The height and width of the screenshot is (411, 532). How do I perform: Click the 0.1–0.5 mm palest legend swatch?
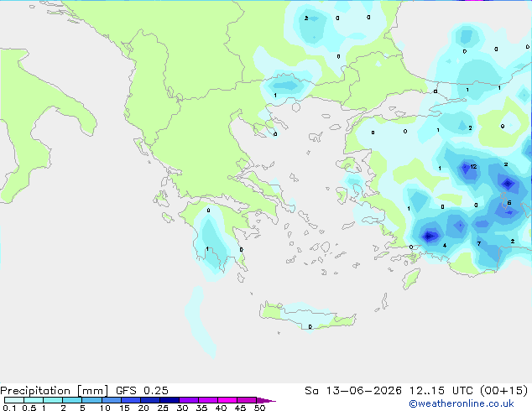tap(14, 400)
